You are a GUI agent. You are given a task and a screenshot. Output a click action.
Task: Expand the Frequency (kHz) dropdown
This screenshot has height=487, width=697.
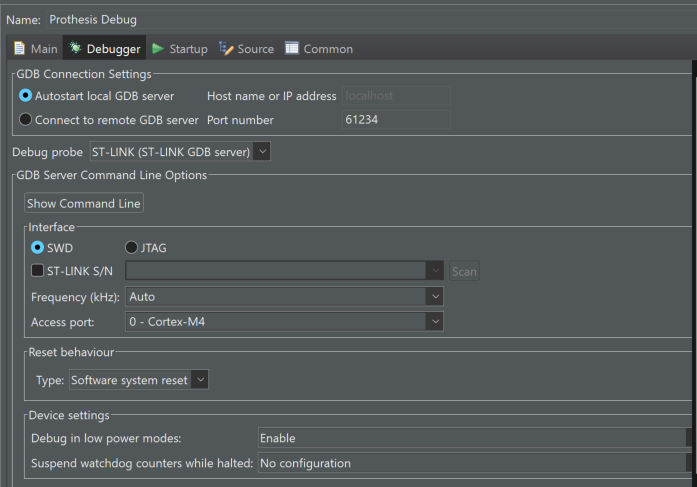coord(433,296)
